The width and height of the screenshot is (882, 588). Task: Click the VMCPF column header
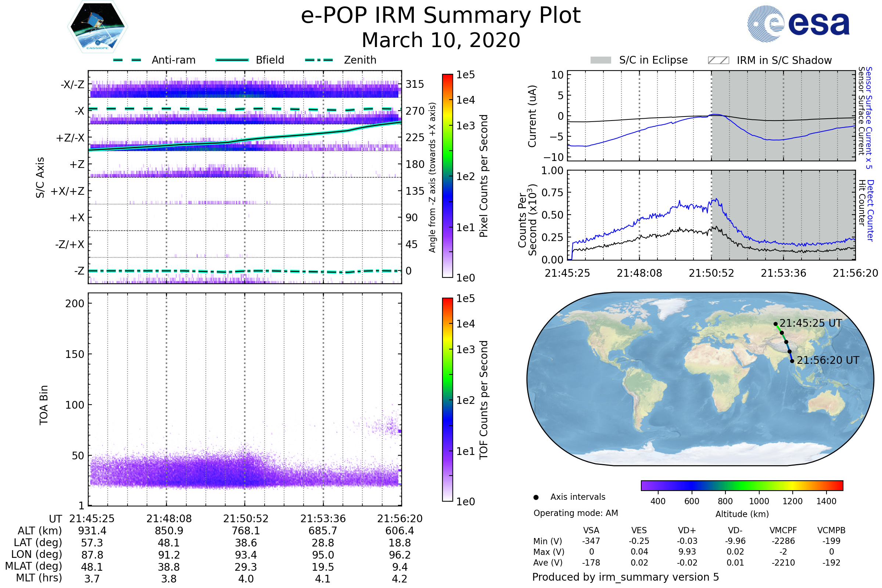coord(783,531)
